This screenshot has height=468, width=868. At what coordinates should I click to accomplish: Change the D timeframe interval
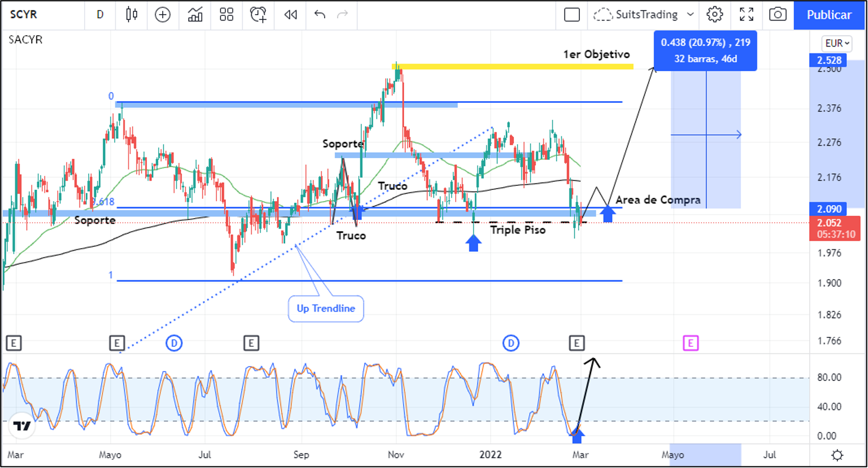(x=100, y=15)
